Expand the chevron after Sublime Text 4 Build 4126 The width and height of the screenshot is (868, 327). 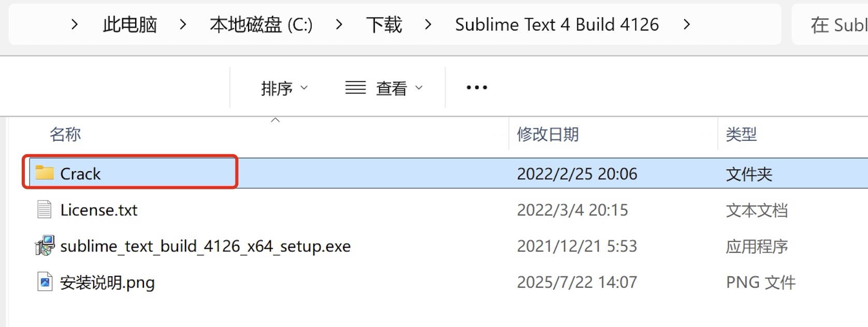687,24
